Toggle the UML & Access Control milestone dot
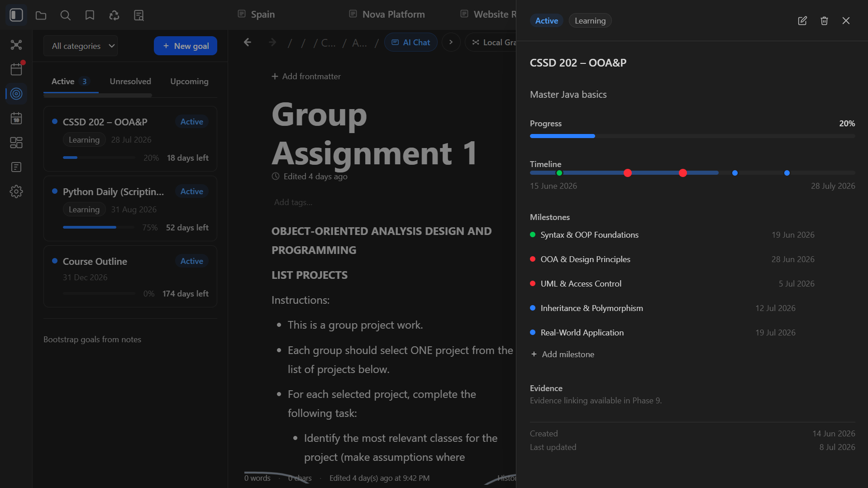The image size is (868, 488). click(x=533, y=283)
